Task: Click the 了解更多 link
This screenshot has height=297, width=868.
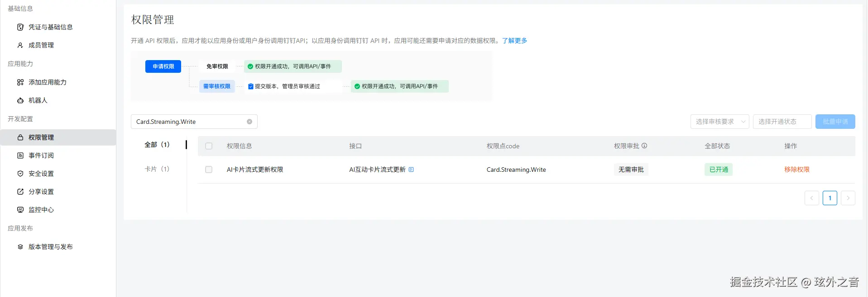Action: tap(514, 41)
